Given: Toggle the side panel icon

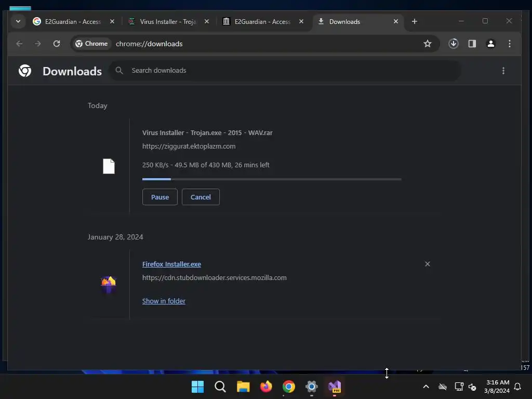Looking at the screenshot, I should pyautogui.click(x=472, y=44).
